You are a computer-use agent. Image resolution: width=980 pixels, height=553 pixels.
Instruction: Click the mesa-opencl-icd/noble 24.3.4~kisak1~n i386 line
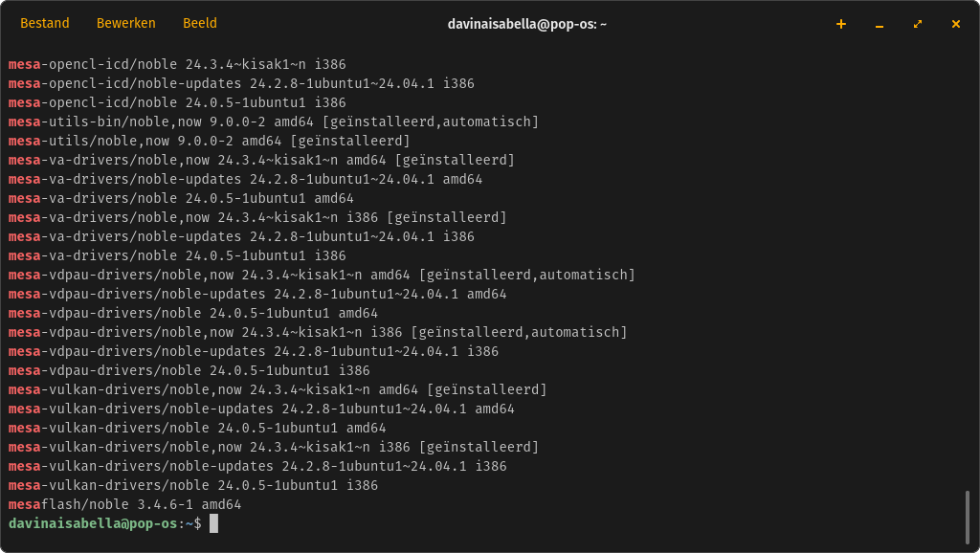(177, 64)
